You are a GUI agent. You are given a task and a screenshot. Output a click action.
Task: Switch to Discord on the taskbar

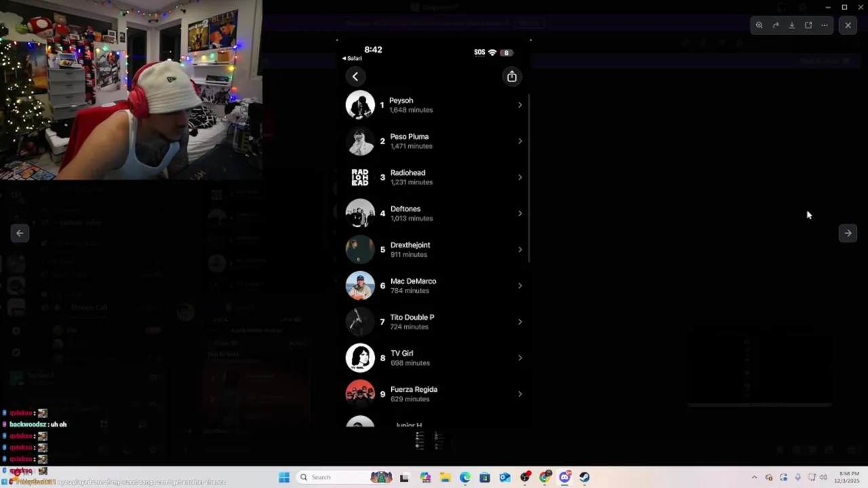[x=565, y=477]
